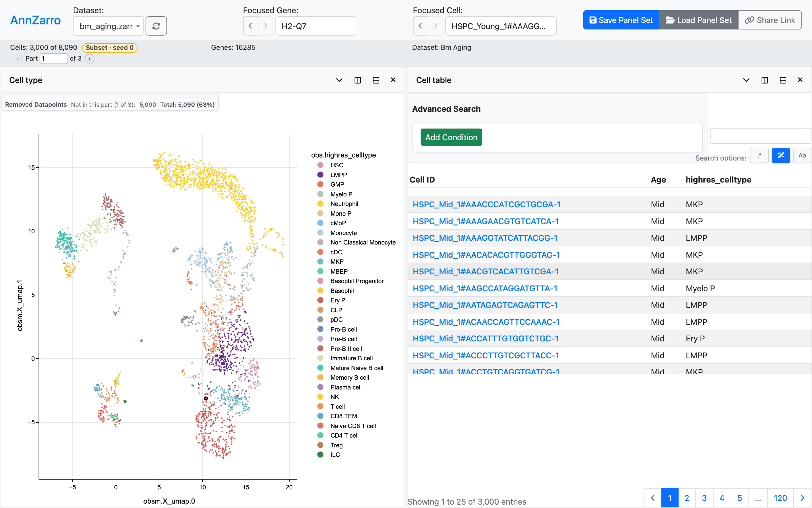Image resolution: width=812 pixels, height=508 pixels.
Task: Close the Cell type panel
Action: click(393, 80)
